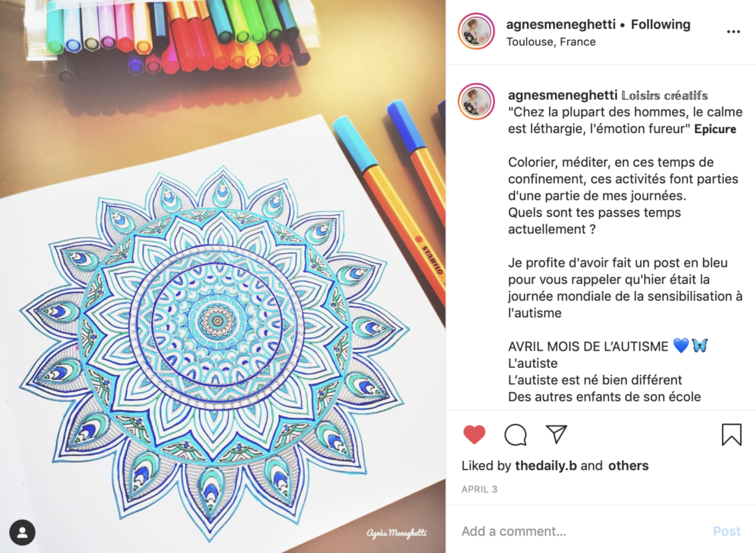Click the mandala drawing photo
Screen dimensions: 756x553
tap(223, 276)
